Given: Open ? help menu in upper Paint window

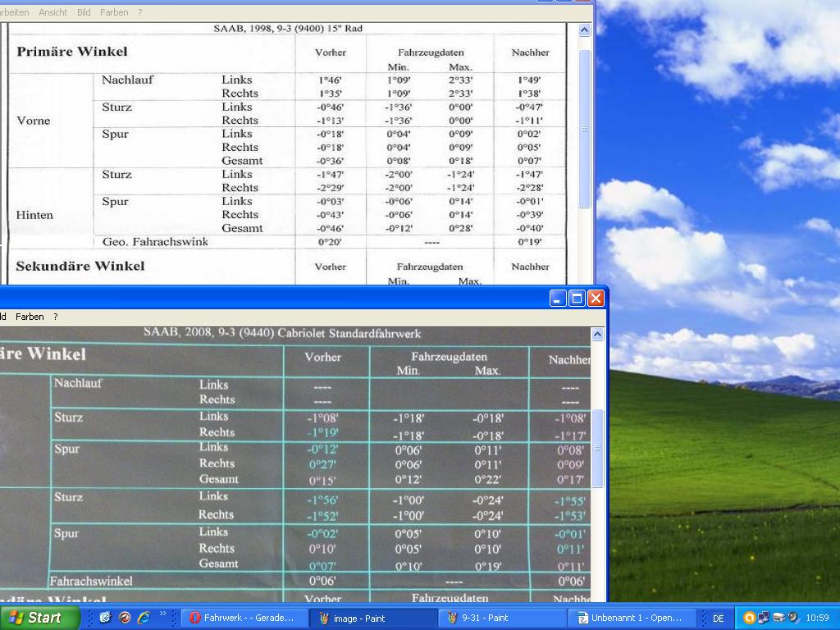Looking at the screenshot, I should click(139, 11).
